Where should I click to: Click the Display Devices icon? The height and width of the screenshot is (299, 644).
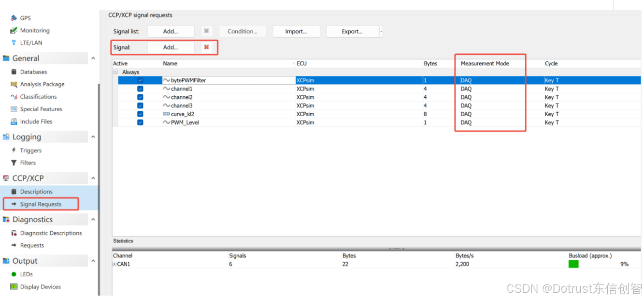pyautogui.click(x=14, y=287)
